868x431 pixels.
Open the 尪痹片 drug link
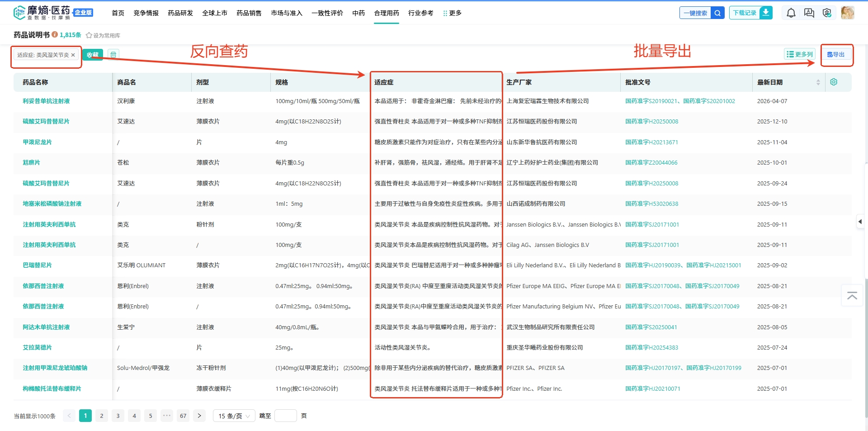pyautogui.click(x=31, y=162)
